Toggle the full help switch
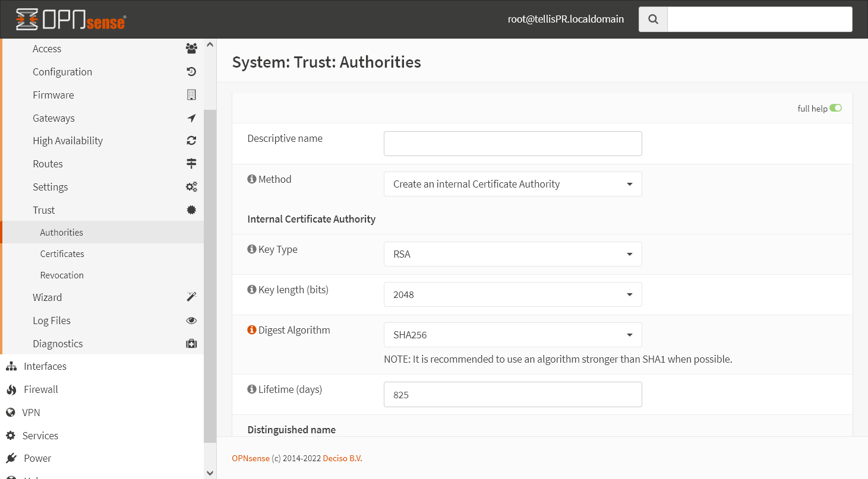This screenshot has height=479, width=868. (x=836, y=108)
